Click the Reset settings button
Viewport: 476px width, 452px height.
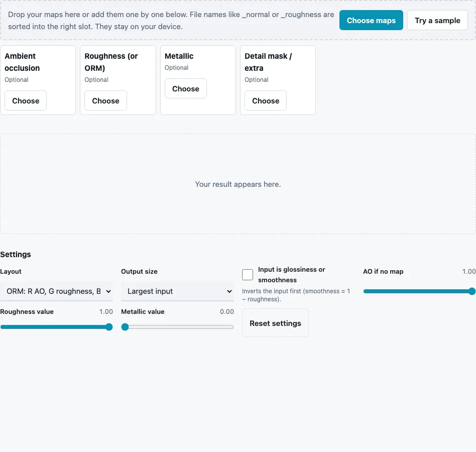tap(275, 323)
